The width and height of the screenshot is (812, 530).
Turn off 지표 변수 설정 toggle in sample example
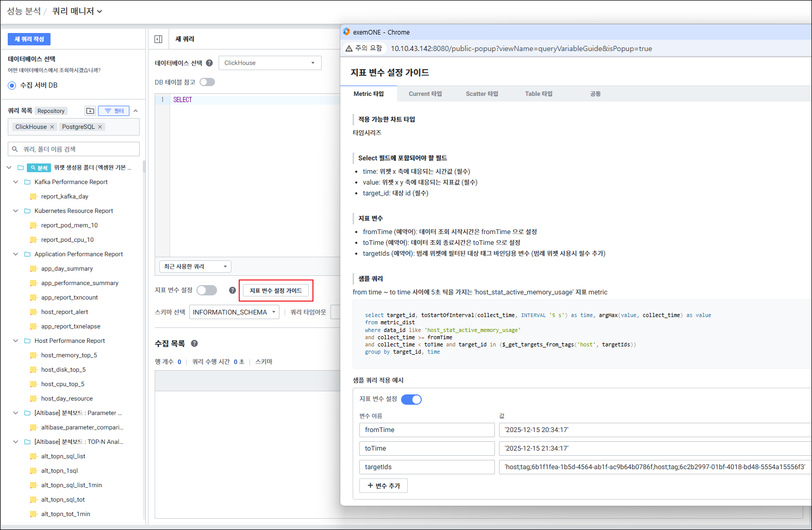411,400
